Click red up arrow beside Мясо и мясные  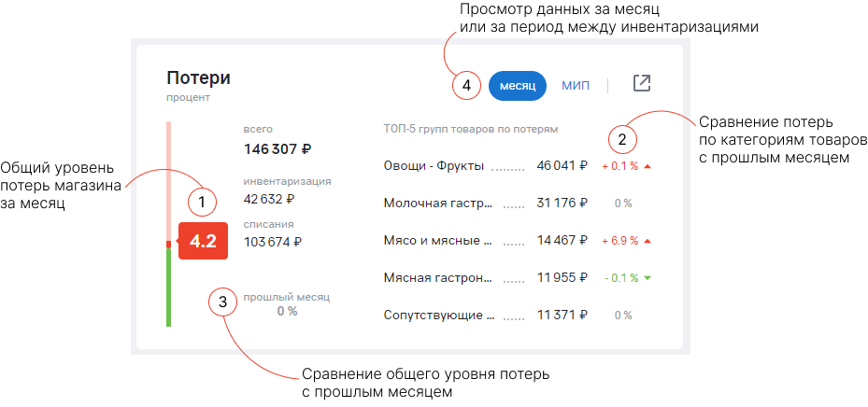647,241
